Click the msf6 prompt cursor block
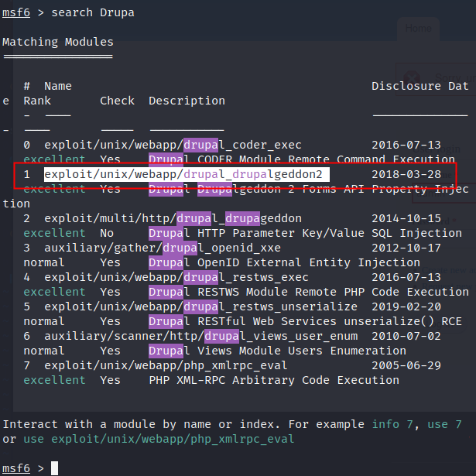476x476 pixels. [54, 468]
